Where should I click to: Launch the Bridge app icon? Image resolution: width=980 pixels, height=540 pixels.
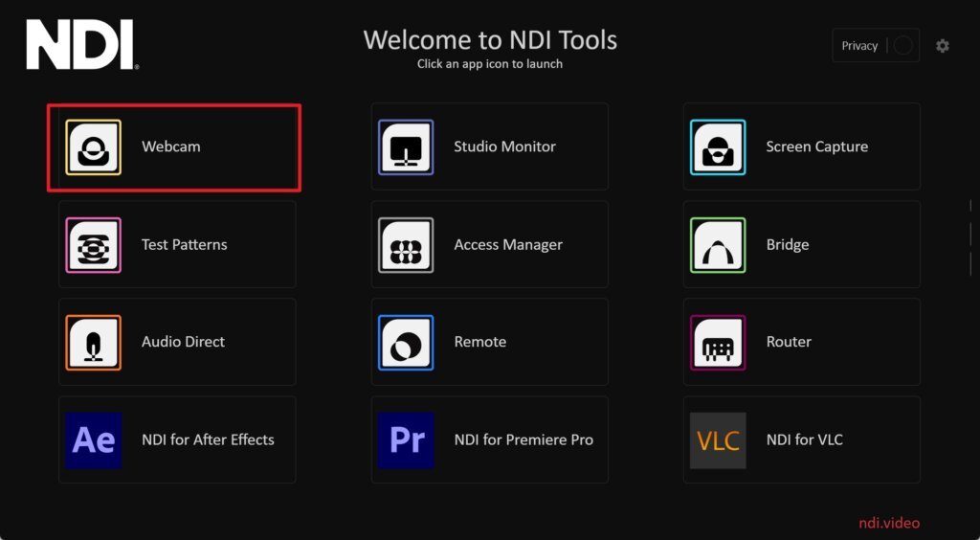(x=718, y=245)
